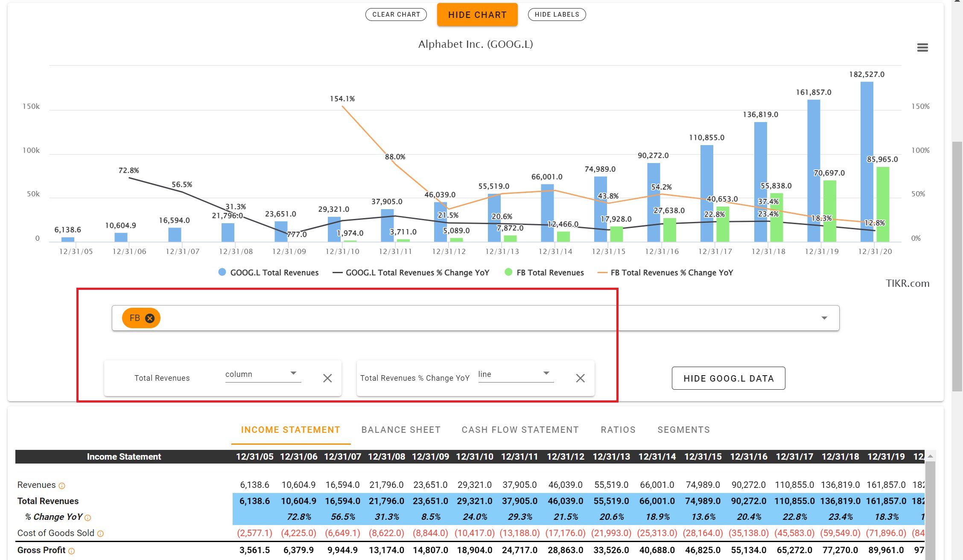Select the Gross Profit row label
This screenshot has height=560, width=963.
click(41, 550)
